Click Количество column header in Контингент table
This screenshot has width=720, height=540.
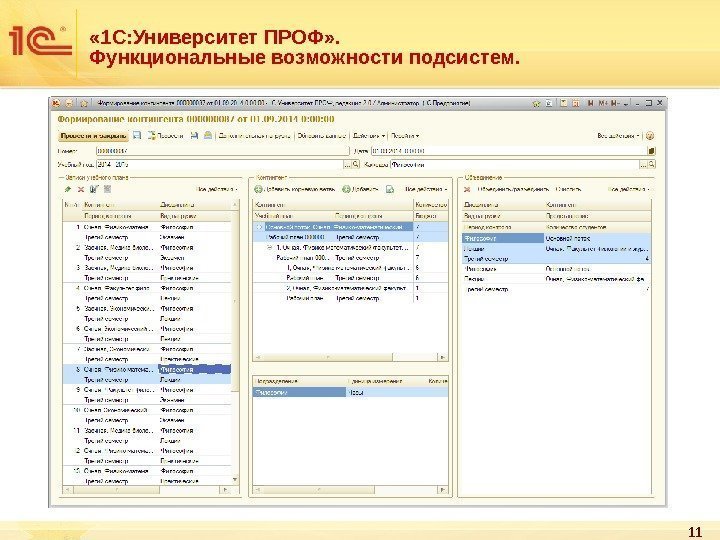[431, 205]
